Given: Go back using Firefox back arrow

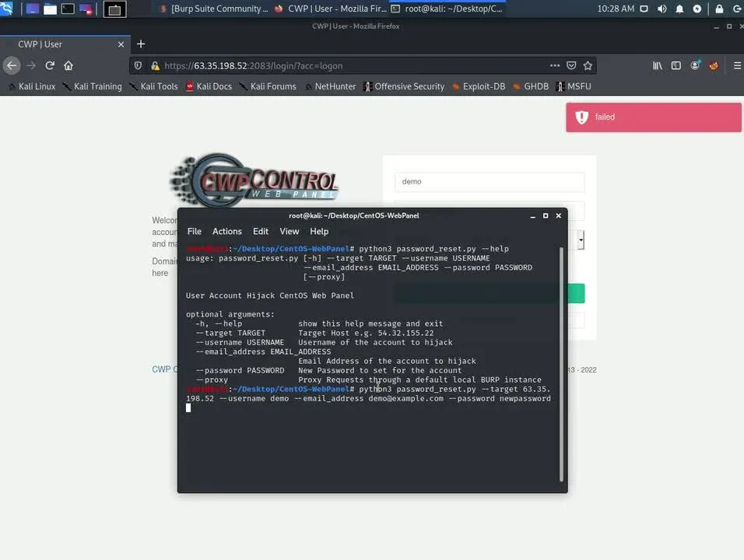Looking at the screenshot, I should click(x=12, y=65).
